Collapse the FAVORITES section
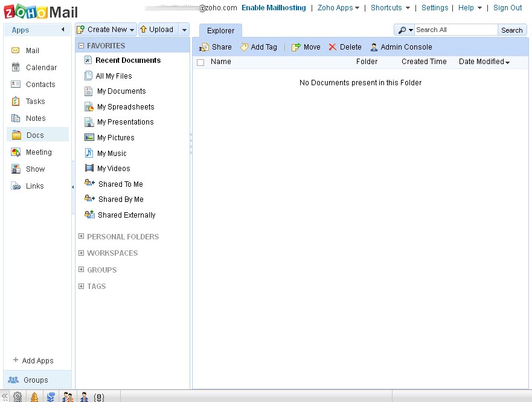The image size is (532, 402). [x=81, y=45]
